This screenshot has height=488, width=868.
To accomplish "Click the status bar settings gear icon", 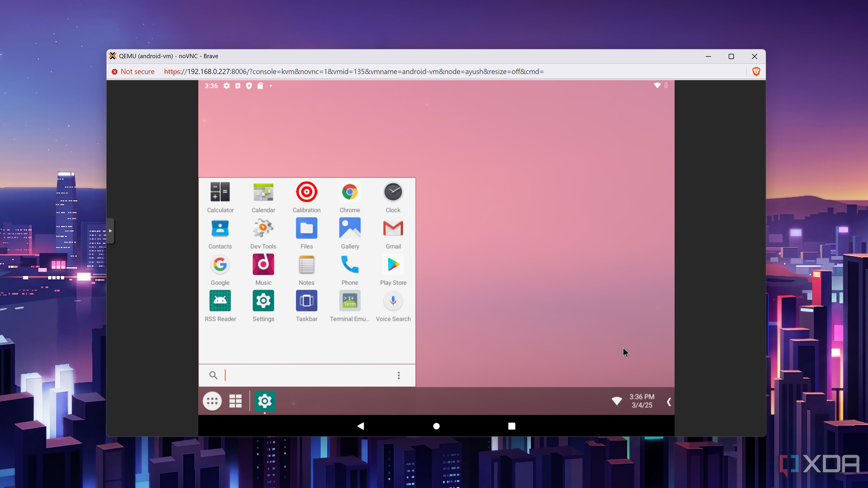I will [x=226, y=86].
